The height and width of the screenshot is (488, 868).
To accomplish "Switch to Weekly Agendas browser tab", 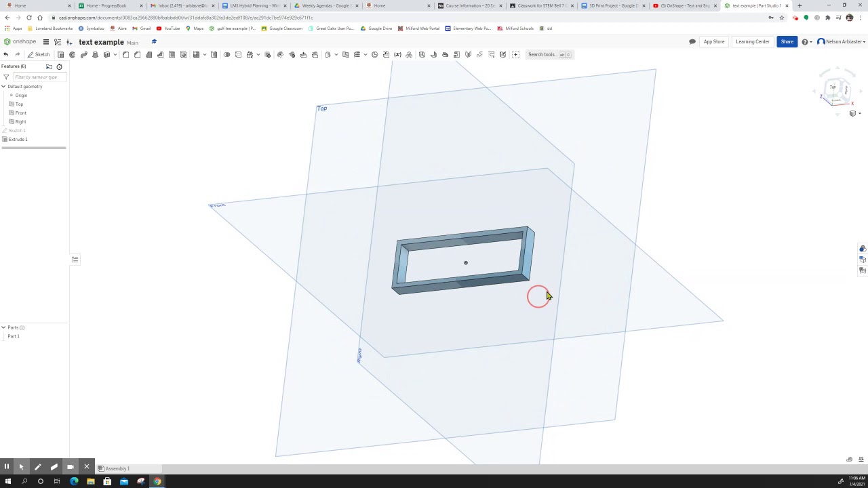I will (x=327, y=5).
